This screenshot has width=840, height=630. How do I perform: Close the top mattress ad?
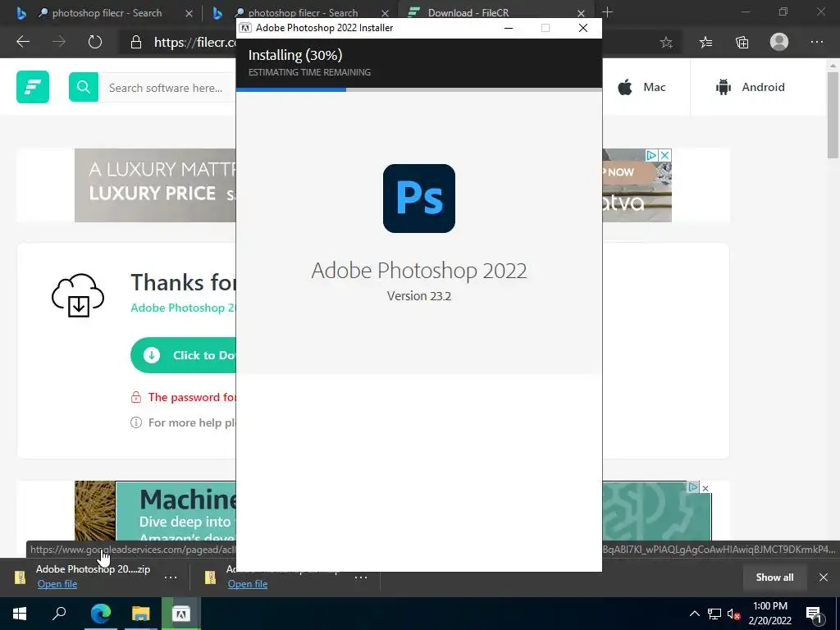[664, 155]
